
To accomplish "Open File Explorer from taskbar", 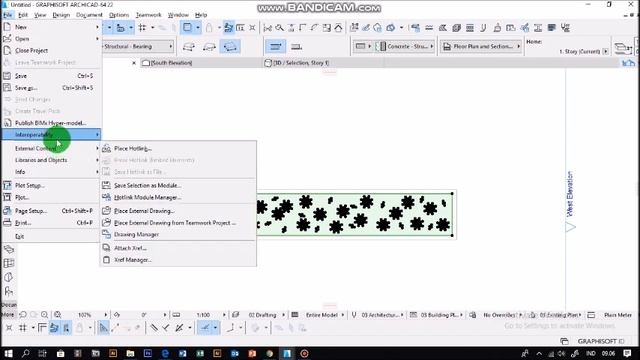I will (x=130, y=353).
